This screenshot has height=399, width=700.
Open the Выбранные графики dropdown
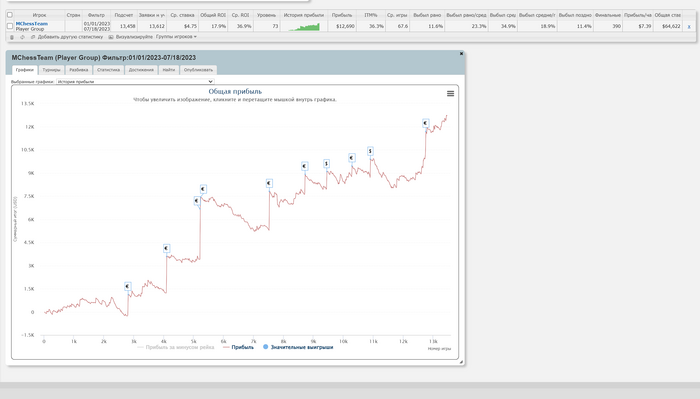click(x=135, y=82)
